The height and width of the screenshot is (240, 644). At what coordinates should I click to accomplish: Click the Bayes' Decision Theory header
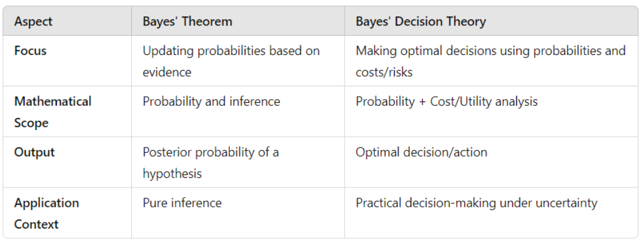pos(421,21)
